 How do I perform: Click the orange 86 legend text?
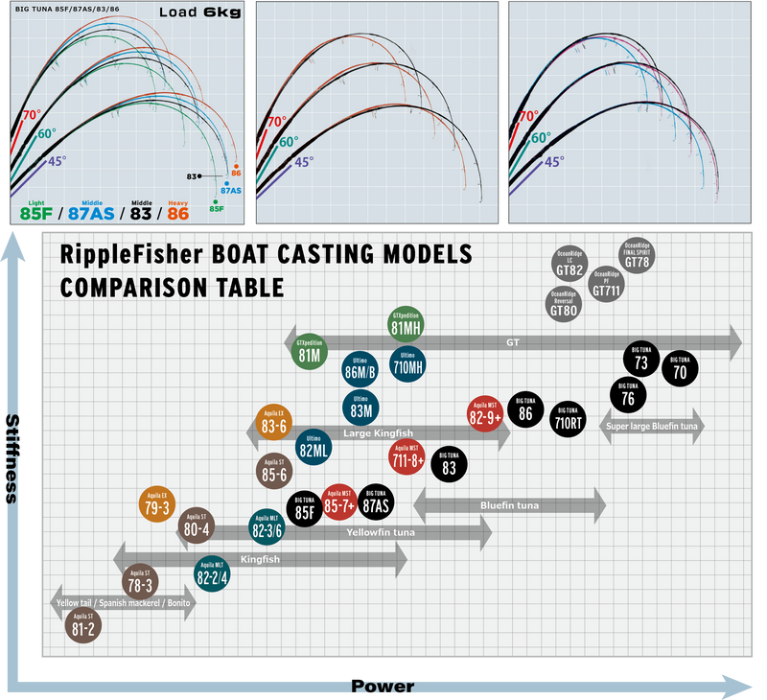(x=177, y=213)
